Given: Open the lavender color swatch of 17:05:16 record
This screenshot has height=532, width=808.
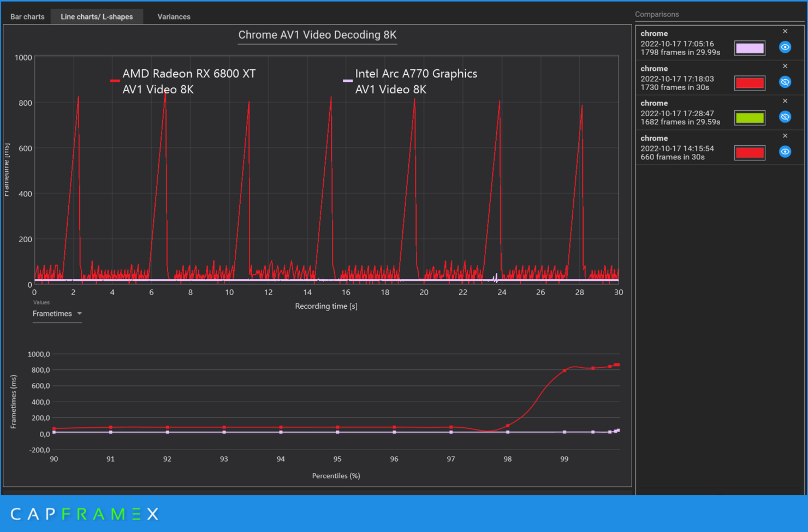Looking at the screenshot, I should 750,48.
